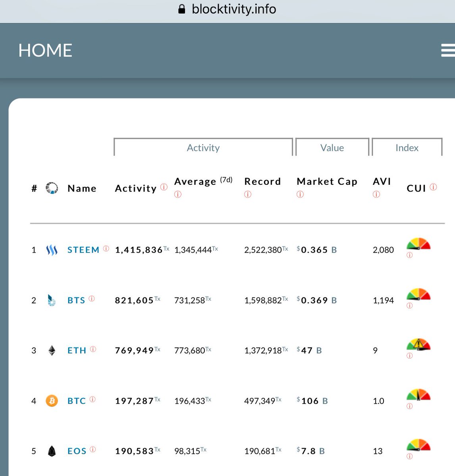Click the warning CUI gauge in ETH row

coord(418,344)
